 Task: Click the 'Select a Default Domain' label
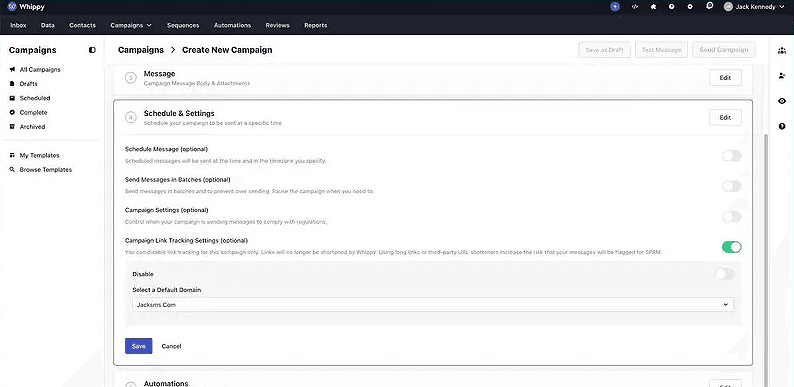(167, 290)
